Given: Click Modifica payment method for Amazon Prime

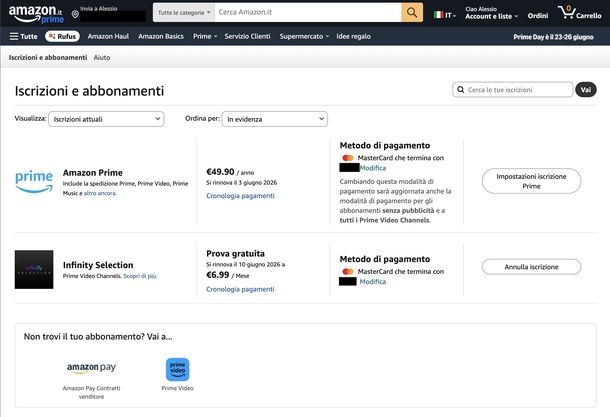Looking at the screenshot, I should point(373,168).
